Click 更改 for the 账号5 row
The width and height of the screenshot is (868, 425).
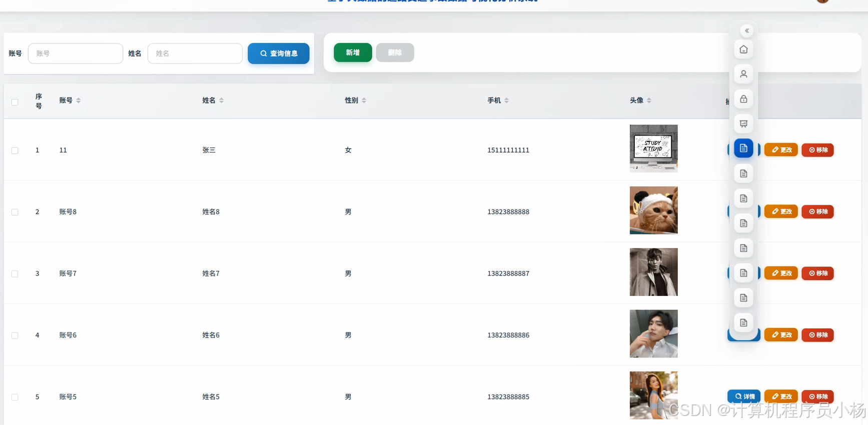click(x=781, y=396)
